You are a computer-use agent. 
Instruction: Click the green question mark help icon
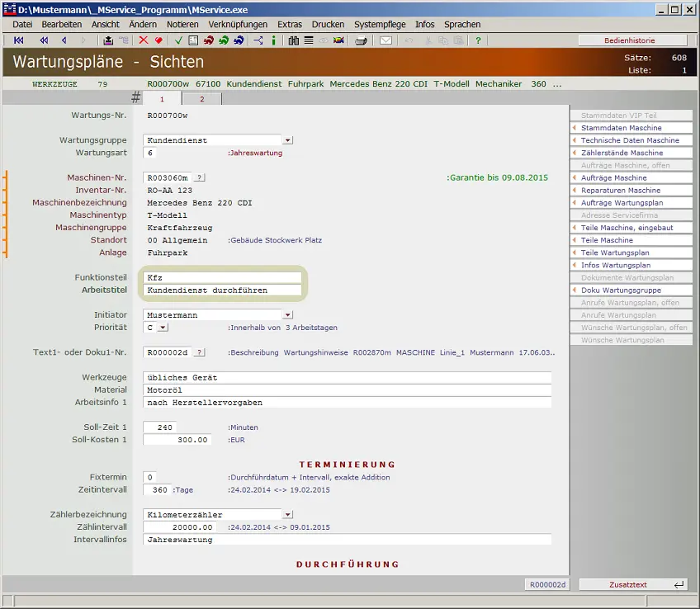(478, 40)
